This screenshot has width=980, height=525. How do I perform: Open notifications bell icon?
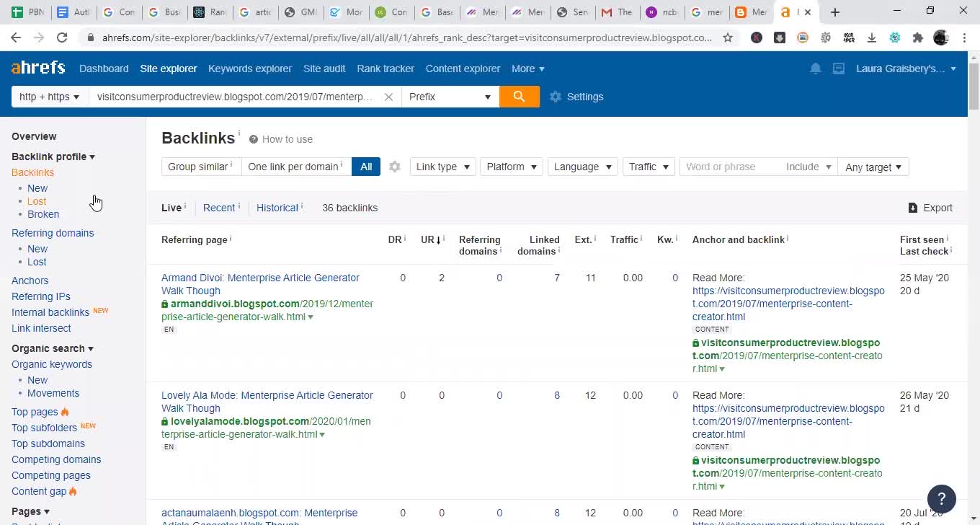[816, 69]
